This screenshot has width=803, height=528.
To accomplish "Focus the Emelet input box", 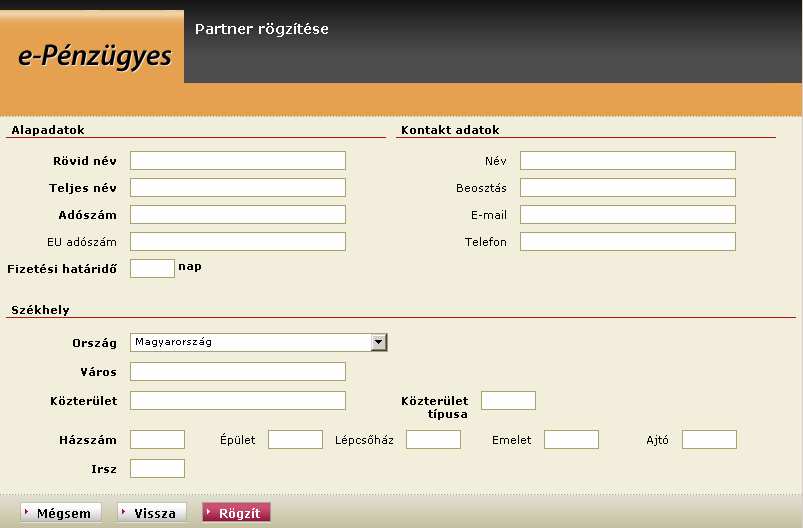I will (572, 439).
